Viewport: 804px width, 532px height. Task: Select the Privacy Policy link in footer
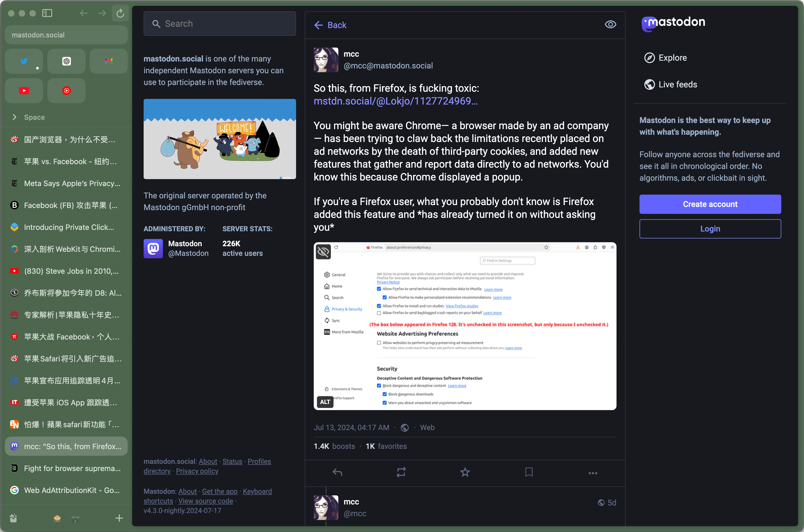click(x=197, y=471)
